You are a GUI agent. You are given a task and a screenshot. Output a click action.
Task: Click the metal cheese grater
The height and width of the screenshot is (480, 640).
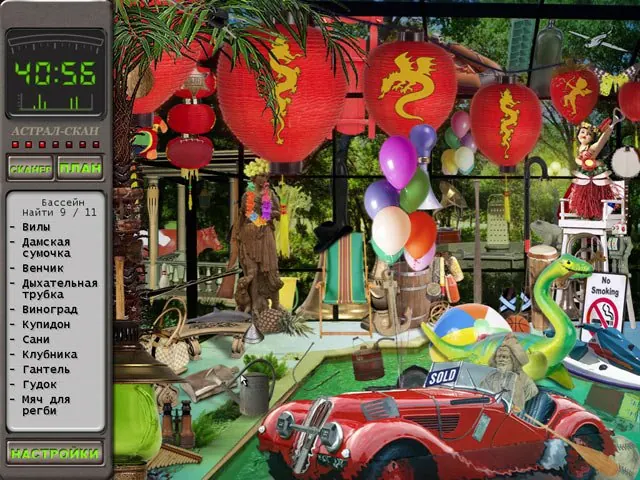click(x=496, y=222)
